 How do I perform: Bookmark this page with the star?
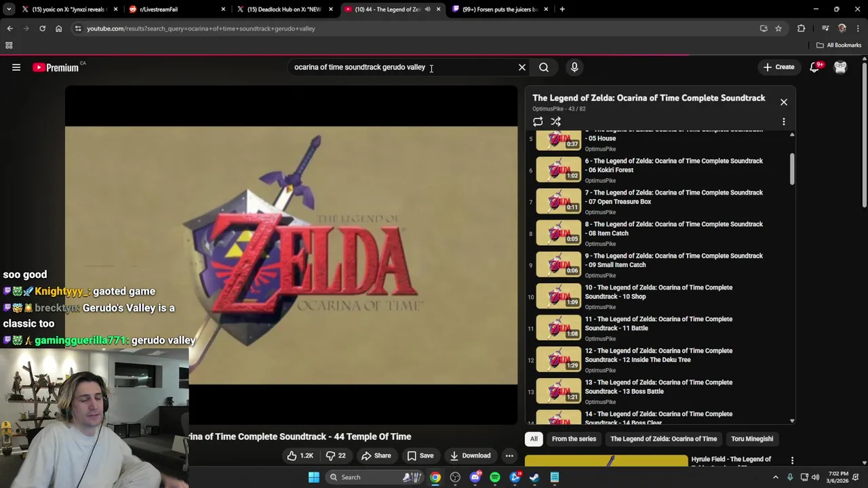778,28
